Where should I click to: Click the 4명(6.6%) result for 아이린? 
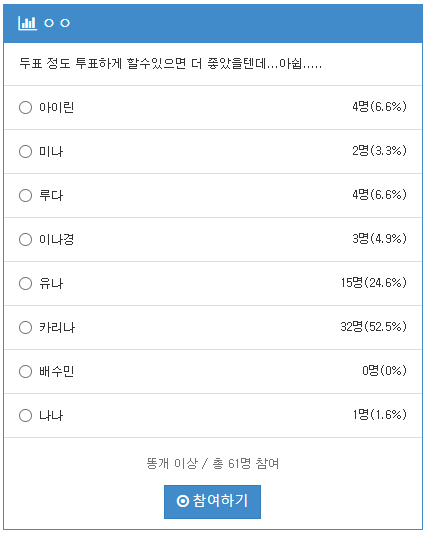[379, 107]
